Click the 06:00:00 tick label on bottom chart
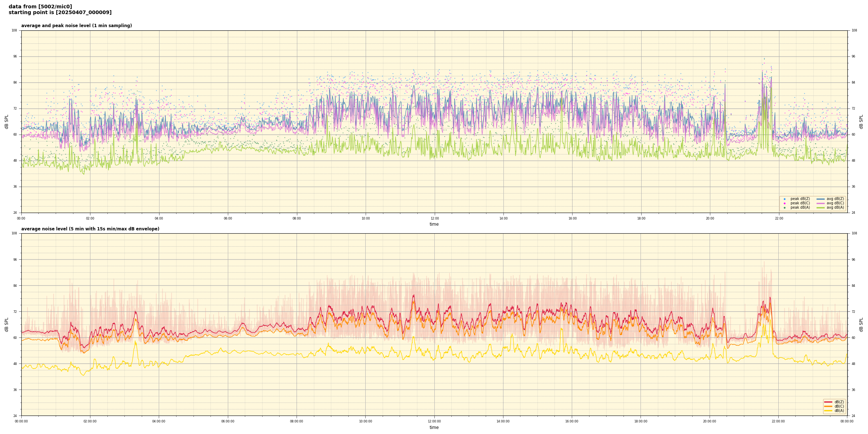Screen dimensions: 868x434 pos(228,421)
